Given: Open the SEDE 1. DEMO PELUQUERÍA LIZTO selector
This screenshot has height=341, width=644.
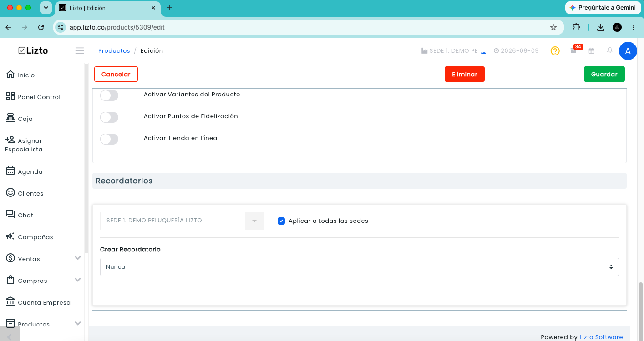Looking at the screenshot, I should (x=182, y=221).
